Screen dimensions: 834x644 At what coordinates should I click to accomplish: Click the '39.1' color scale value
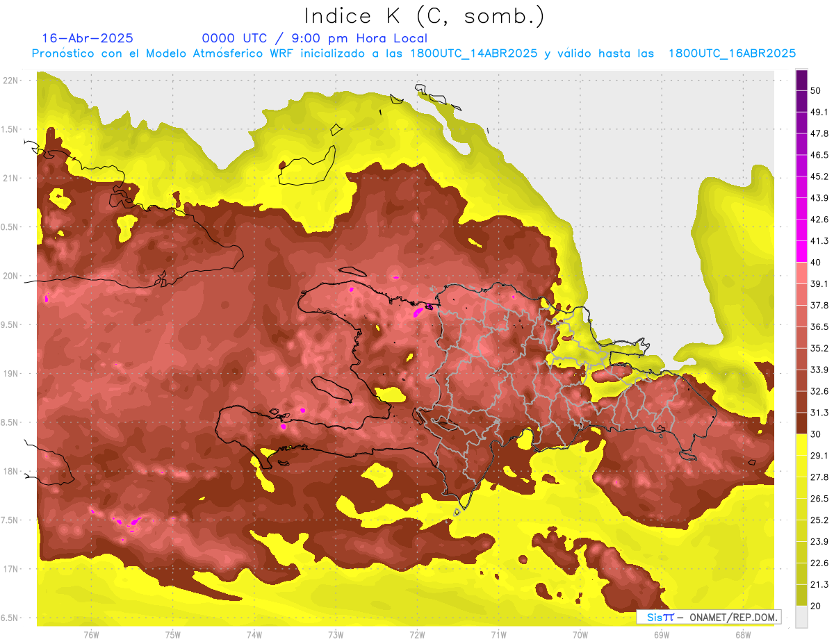point(819,284)
